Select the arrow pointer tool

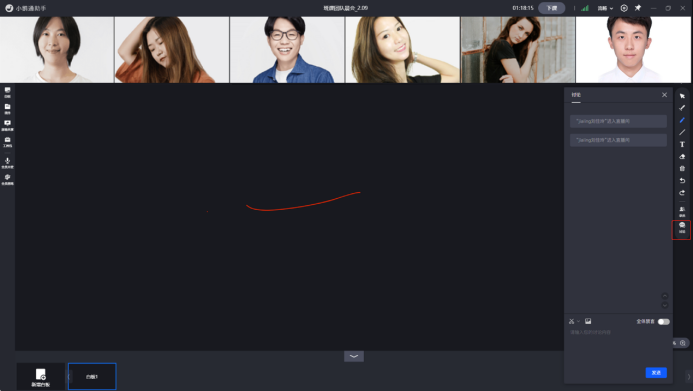[x=682, y=96]
